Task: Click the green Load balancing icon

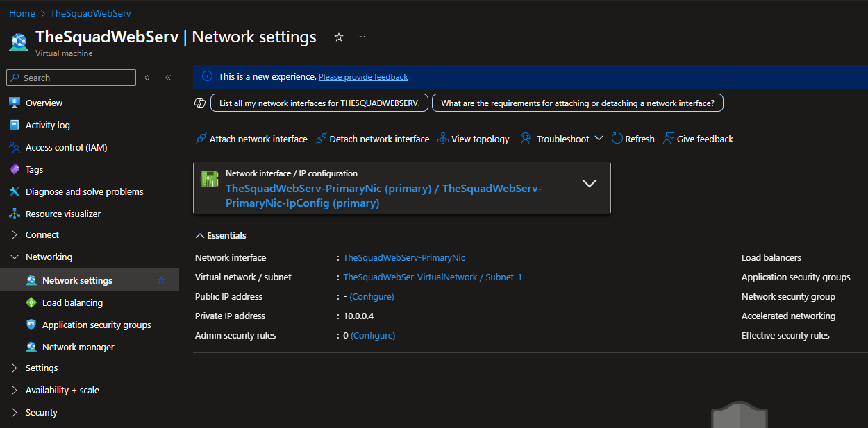Action: click(x=31, y=302)
